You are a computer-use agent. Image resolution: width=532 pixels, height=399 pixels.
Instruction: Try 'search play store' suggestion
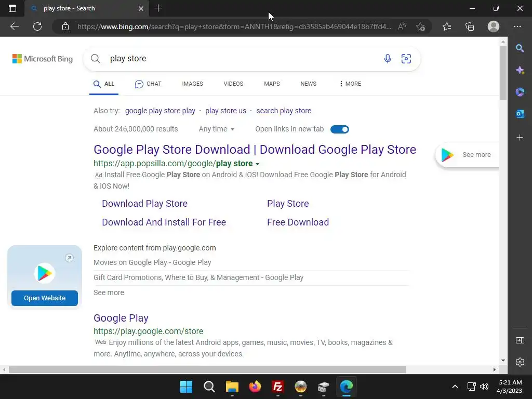coord(284,111)
